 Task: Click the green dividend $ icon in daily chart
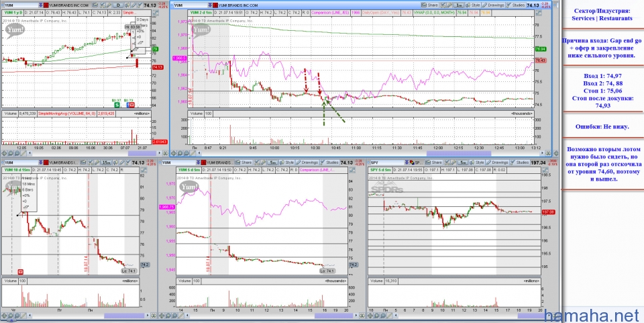coord(117,105)
